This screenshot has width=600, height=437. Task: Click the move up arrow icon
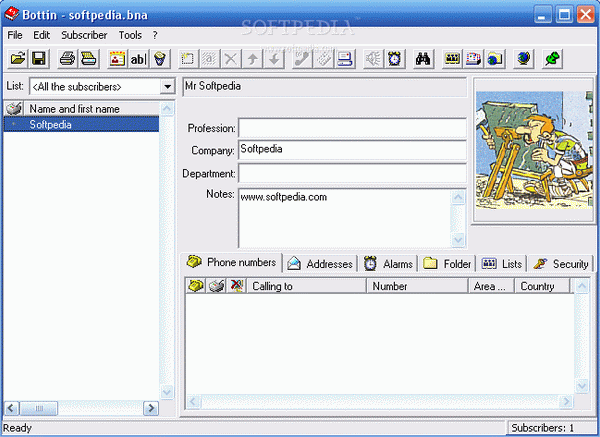click(252, 59)
